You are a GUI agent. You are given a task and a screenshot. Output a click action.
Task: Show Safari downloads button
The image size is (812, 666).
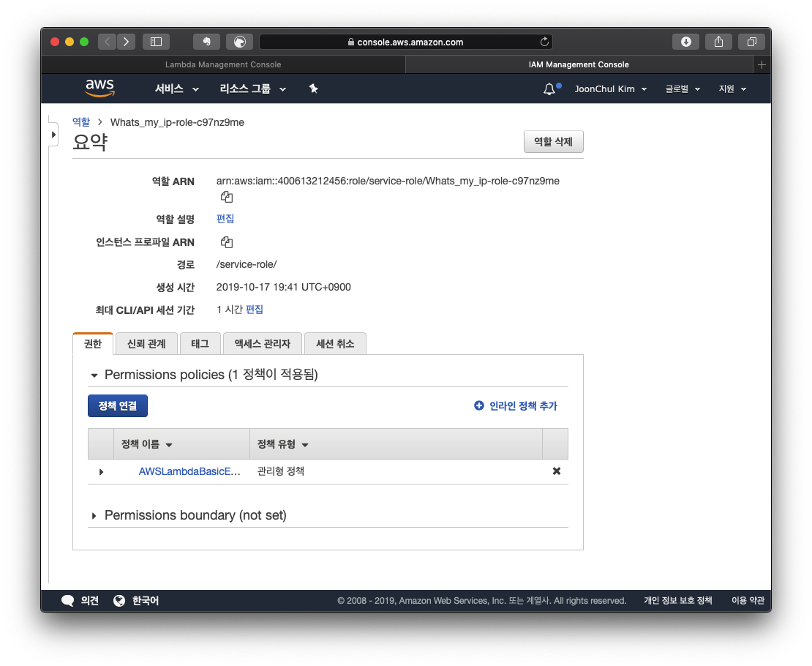point(685,42)
